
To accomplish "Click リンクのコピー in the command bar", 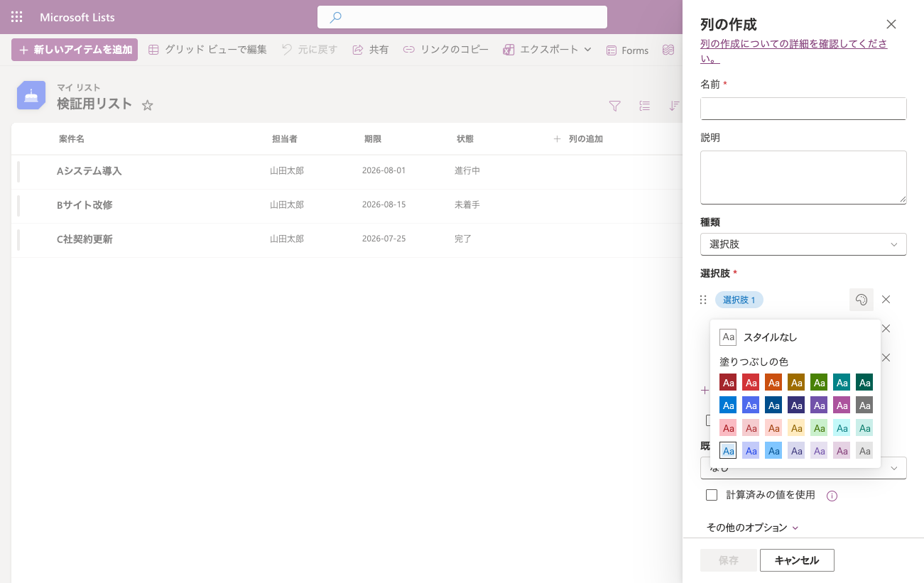I will click(x=446, y=50).
